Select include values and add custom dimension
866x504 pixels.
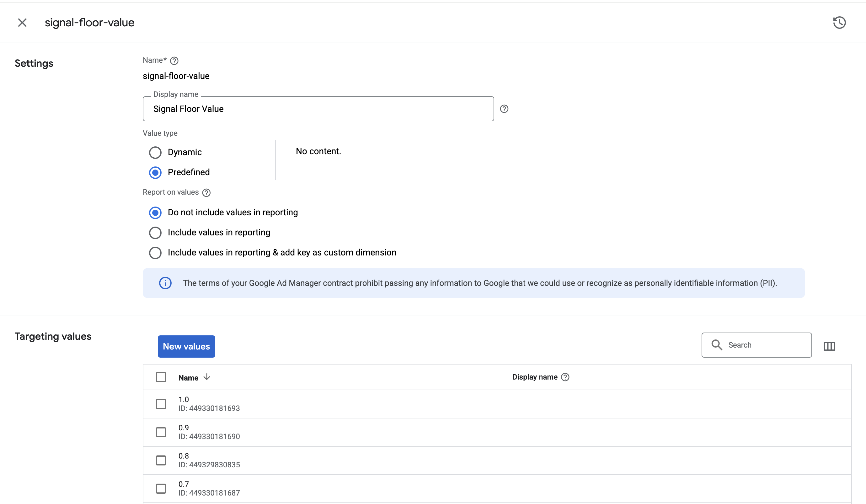click(155, 253)
